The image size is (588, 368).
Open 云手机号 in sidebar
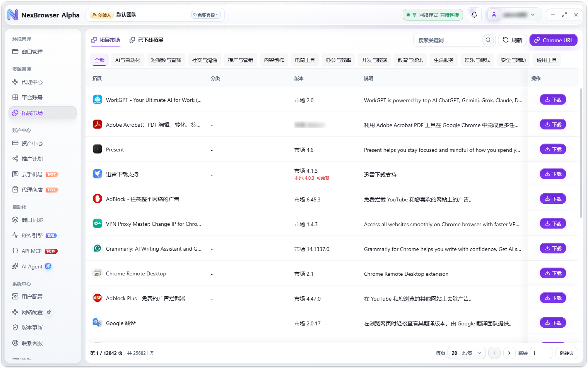(x=43, y=174)
